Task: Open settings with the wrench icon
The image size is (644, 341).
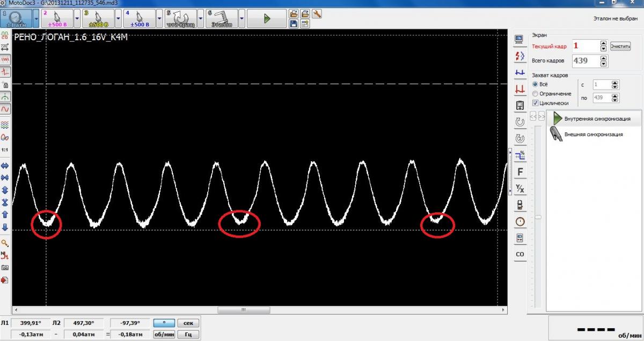Action: [x=317, y=14]
